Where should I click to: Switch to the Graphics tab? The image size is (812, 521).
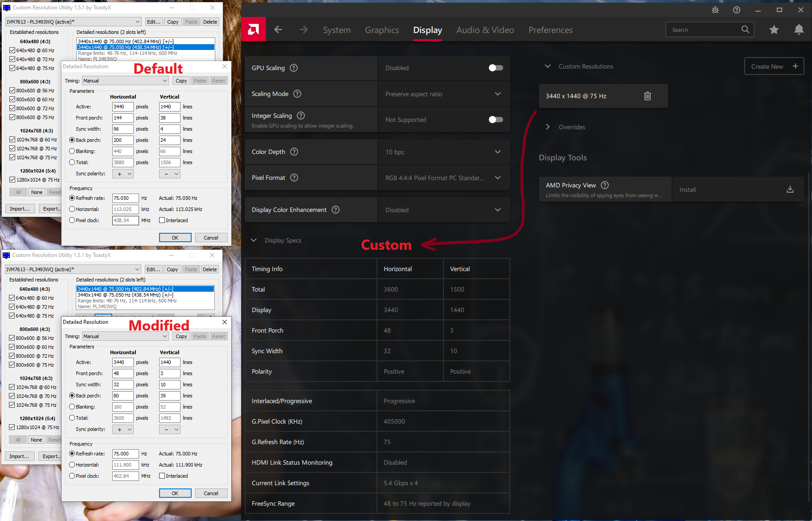click(382, 30)
